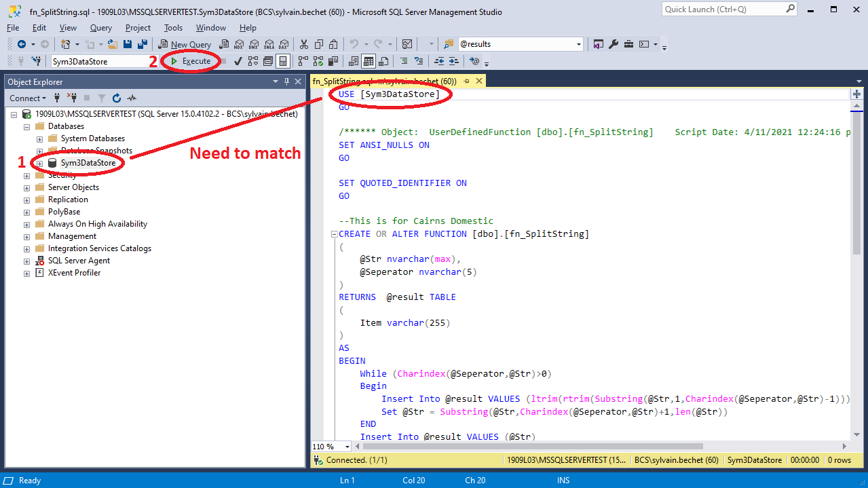Collapse the Databases folder node
868x488 pixels.
(x=26, y=126)
